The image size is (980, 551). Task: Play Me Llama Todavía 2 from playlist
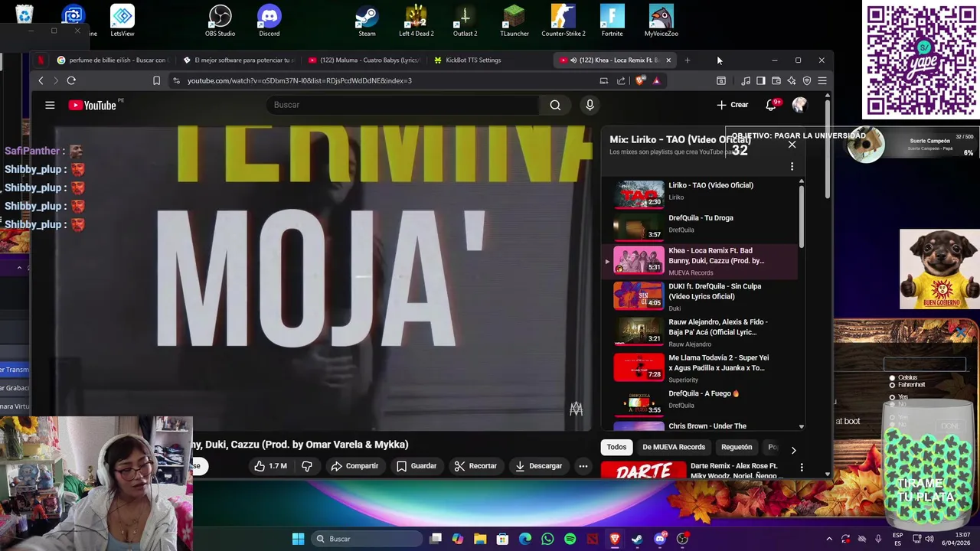701,369
